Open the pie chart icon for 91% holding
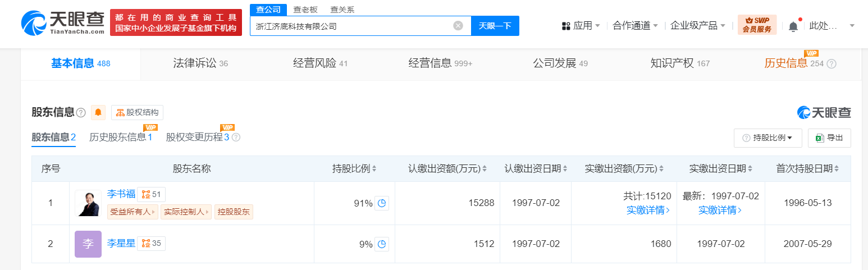The image size is (868, 270). pos(382,203)
